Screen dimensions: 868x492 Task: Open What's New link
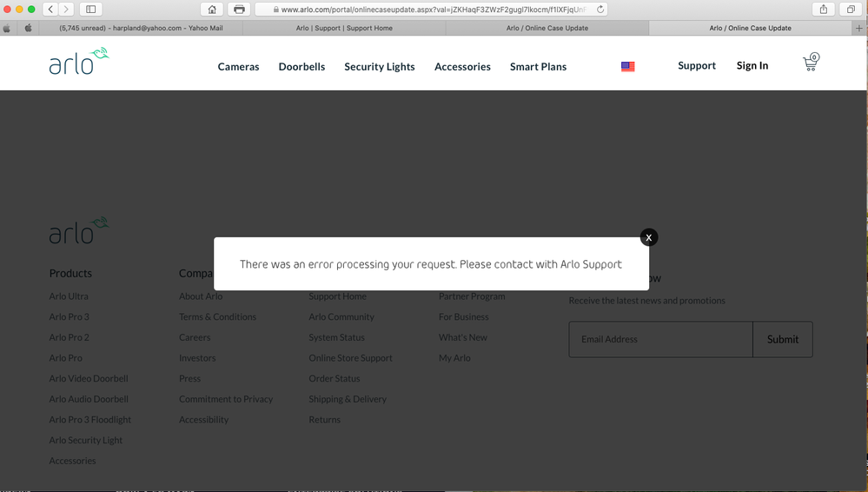click(x=463, y=337)
